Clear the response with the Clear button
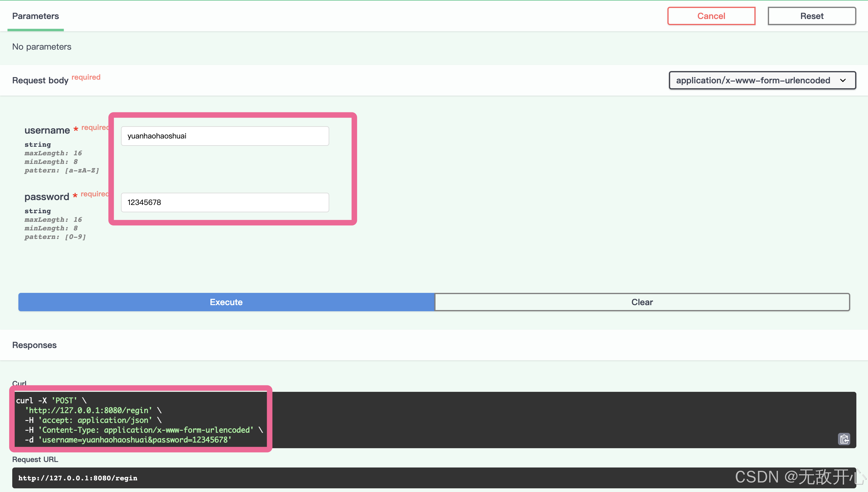This screenshot has height=492, width=868. [x=642, y=302]
